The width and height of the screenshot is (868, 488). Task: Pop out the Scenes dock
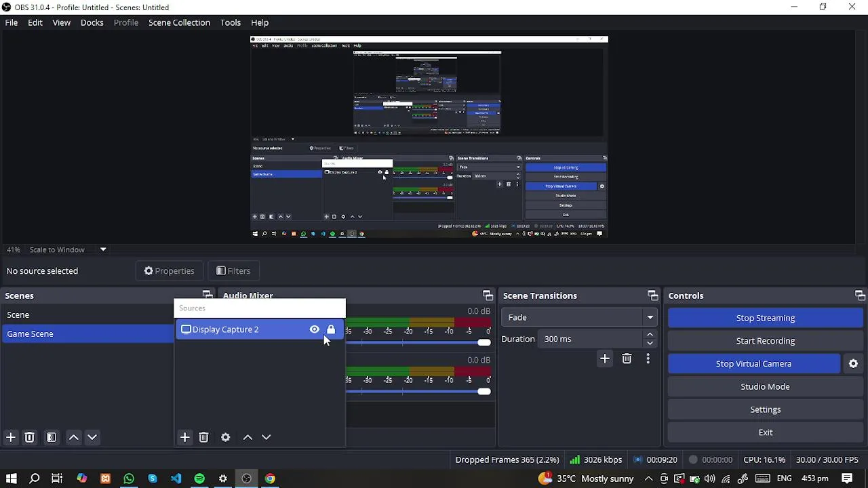coord(208,296)
